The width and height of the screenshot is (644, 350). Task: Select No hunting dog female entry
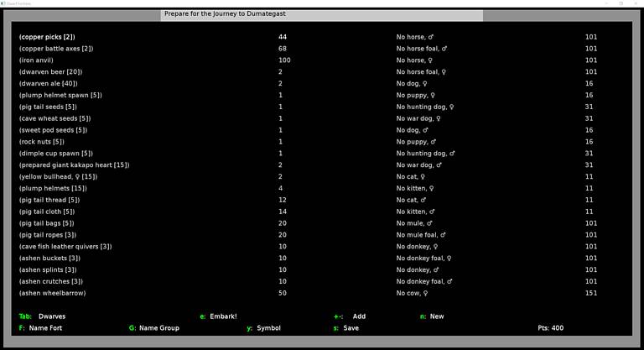[x=425, y=107]
